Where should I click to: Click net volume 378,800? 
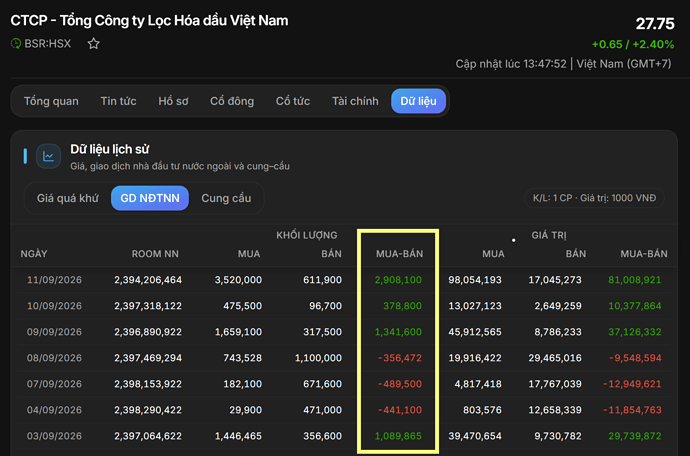tap(402, 306)
